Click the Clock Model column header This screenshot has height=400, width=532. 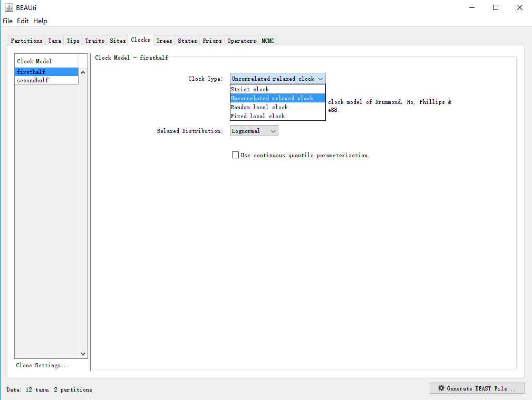46,61
